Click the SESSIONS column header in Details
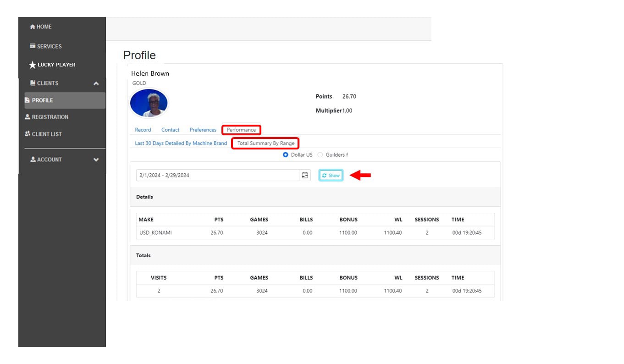The height and width of the screenshot is (364, 624). 427,220
